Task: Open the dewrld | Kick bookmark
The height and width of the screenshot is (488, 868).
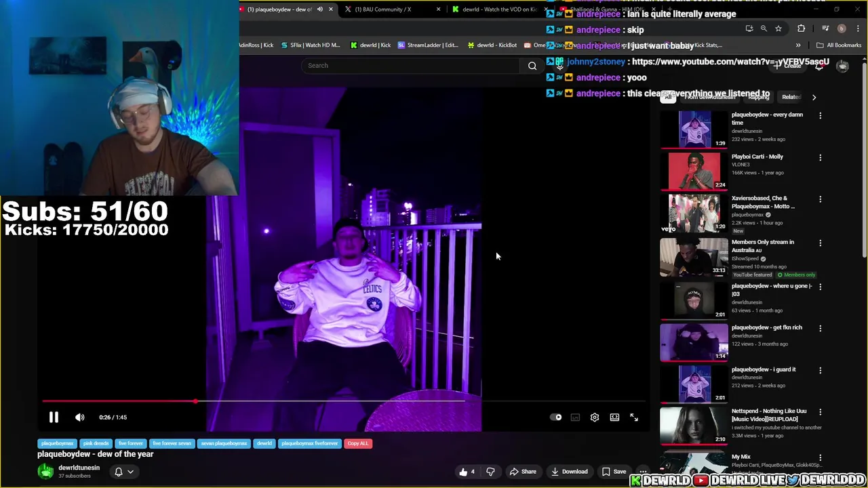Action: (370, 45)
